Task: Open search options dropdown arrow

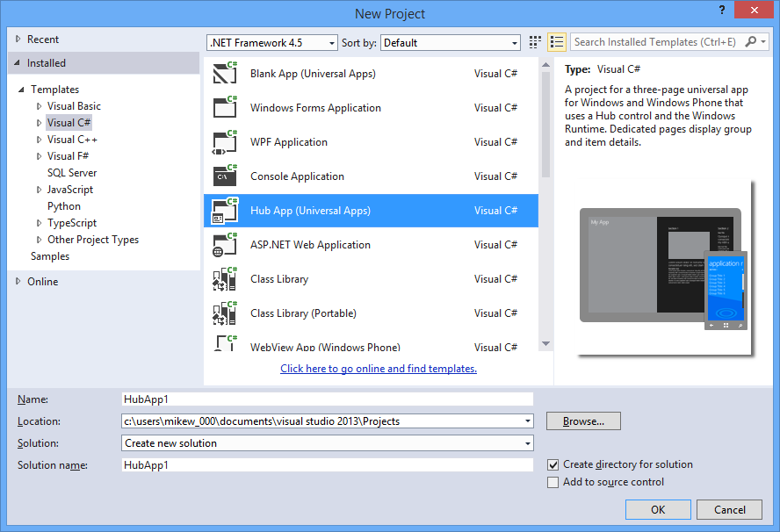Action: click(x=763, y=42)
